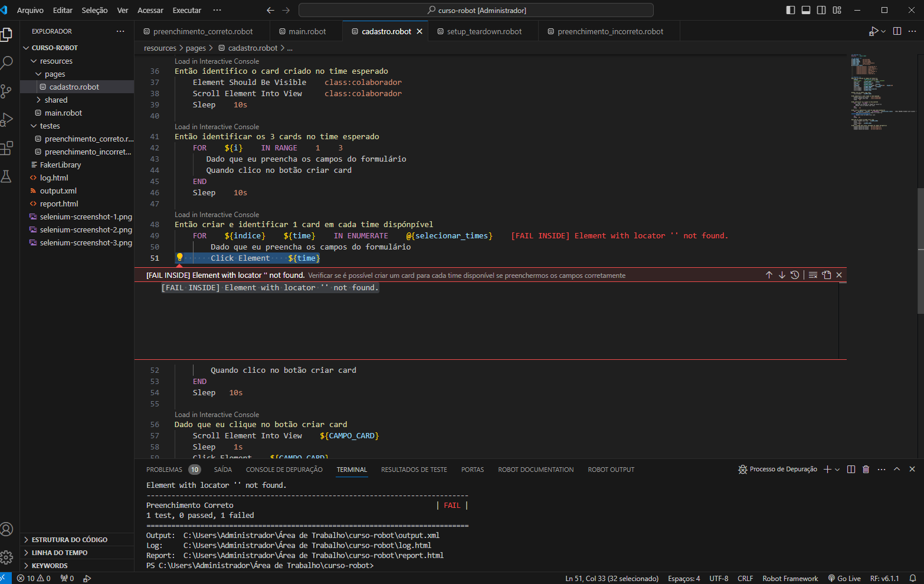Viewport: 924px width, 584px height.
Task: Maximize panel with chevron up
Action: (897, 469)
